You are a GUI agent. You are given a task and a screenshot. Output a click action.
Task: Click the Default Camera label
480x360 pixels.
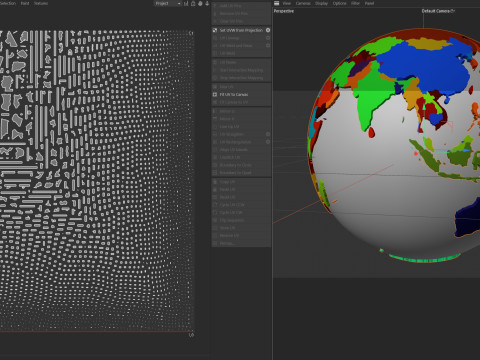pyautogui.click(x=436, y=11)
